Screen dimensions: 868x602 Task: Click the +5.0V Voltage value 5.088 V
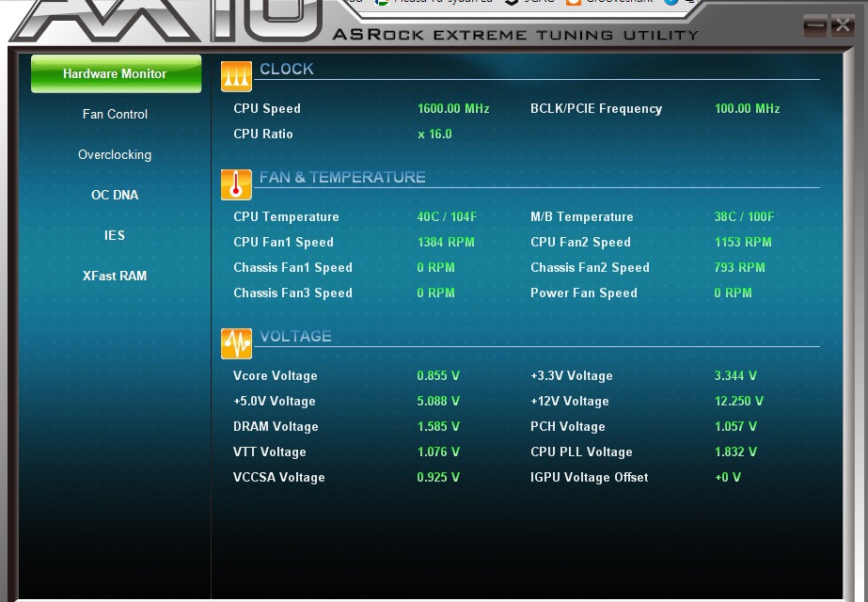pyautogui.click(x=438, y=401)
